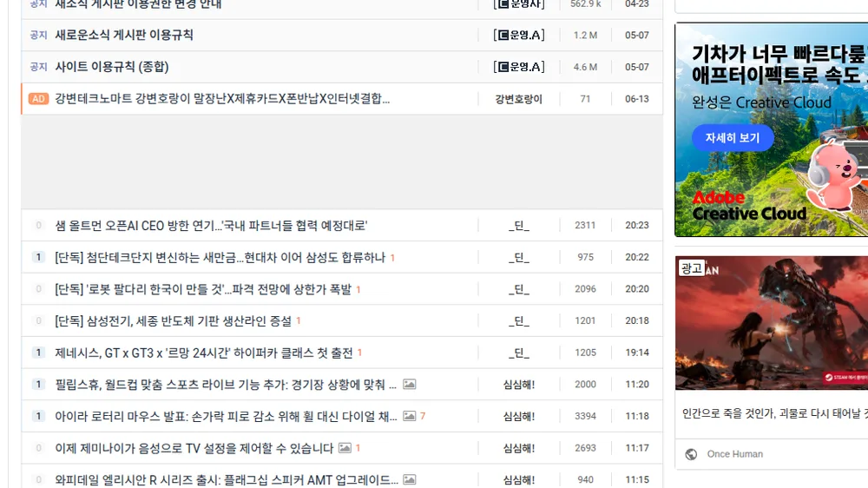Open comment count on 새만금 post
868x488 pixels.
[392, 258]
